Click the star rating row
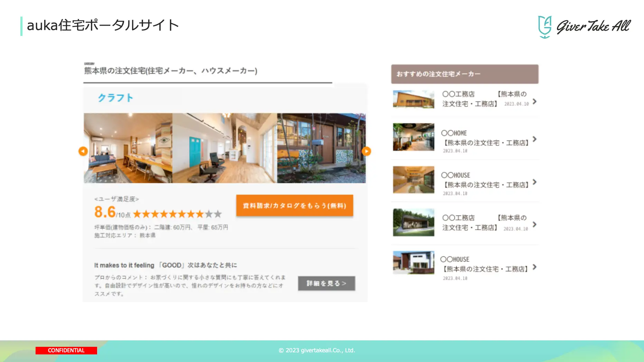 [177, 214]
